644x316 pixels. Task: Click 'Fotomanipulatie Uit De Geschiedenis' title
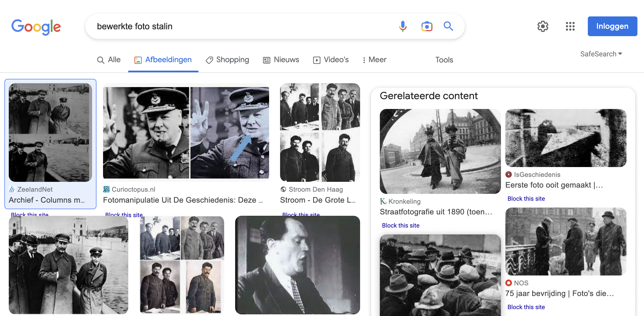183,200
